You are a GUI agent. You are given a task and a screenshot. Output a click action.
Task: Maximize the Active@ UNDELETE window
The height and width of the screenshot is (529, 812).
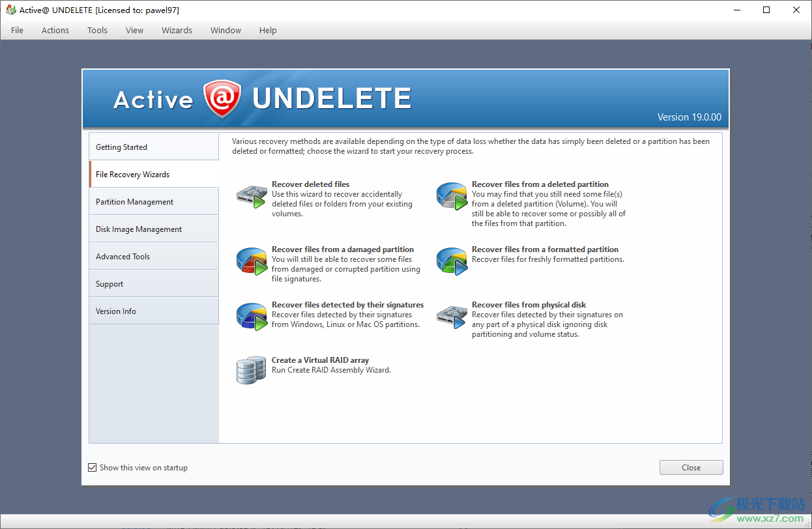click(x=766, y=10)
